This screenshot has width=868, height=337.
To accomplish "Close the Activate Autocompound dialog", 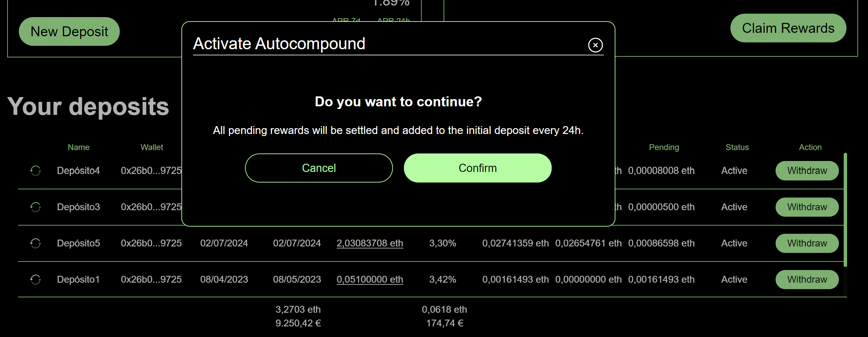I will tap(595, 45).
